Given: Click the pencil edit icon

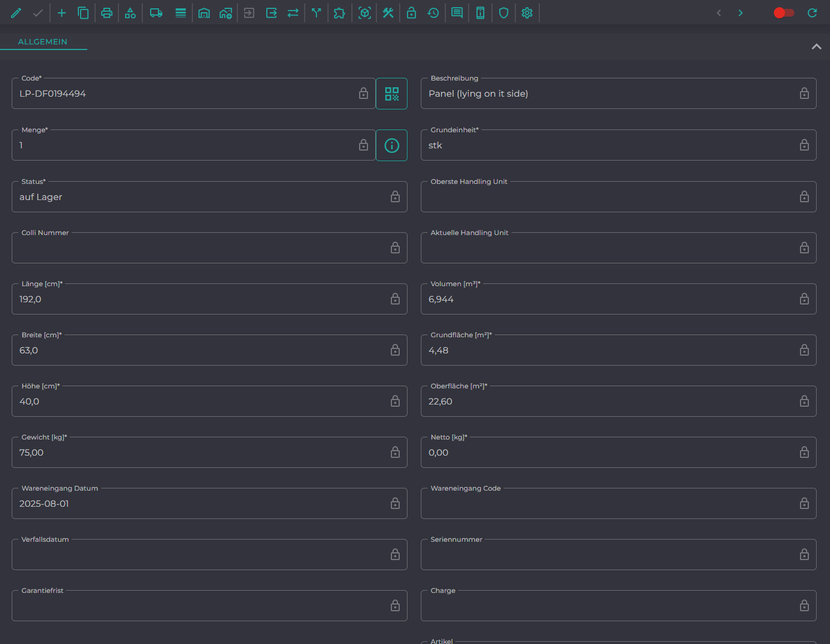Looking at the screenshot, I should click(x=16, y=13).
